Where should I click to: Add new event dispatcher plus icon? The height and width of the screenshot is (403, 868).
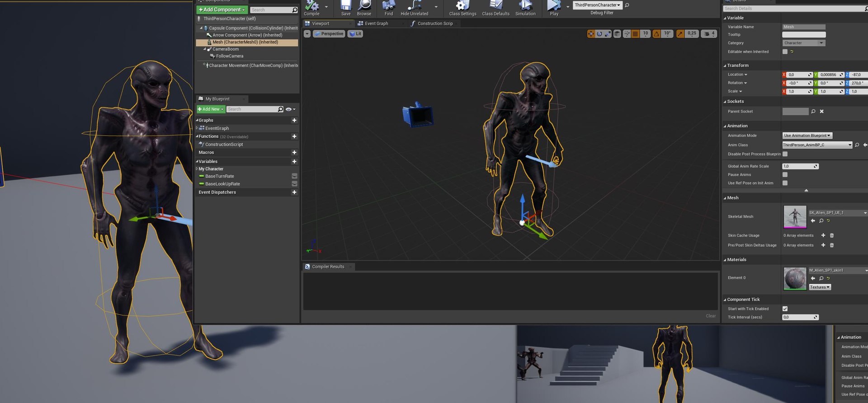294,192
